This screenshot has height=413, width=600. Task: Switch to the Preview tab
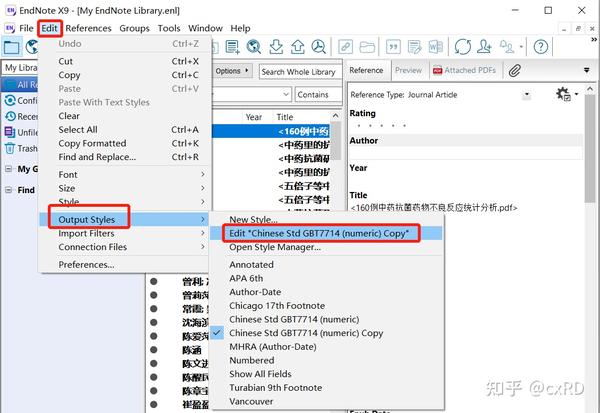tap(408, 70)
